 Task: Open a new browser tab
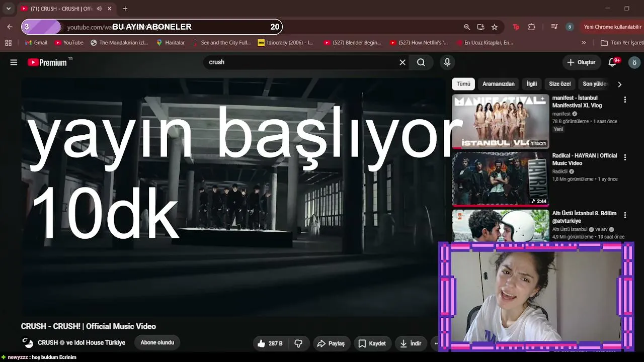(125, 9)
